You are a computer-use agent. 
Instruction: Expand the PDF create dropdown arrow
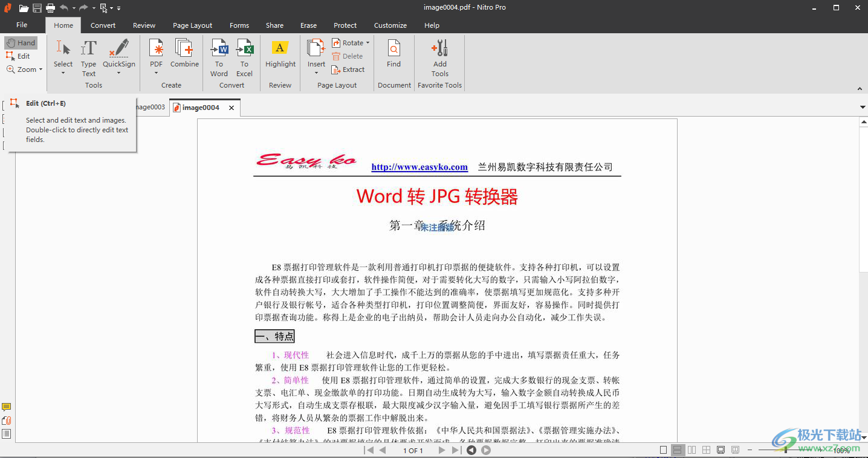point(157,73)
